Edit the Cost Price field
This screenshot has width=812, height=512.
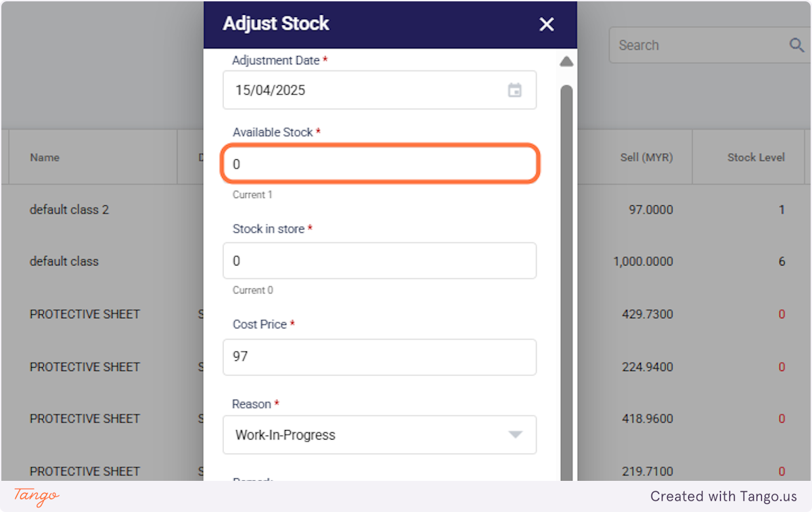(380, 357)
